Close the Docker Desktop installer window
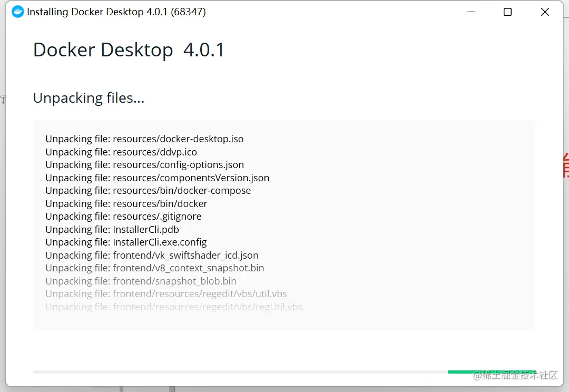The image size is (569, 392). (545, 12)
